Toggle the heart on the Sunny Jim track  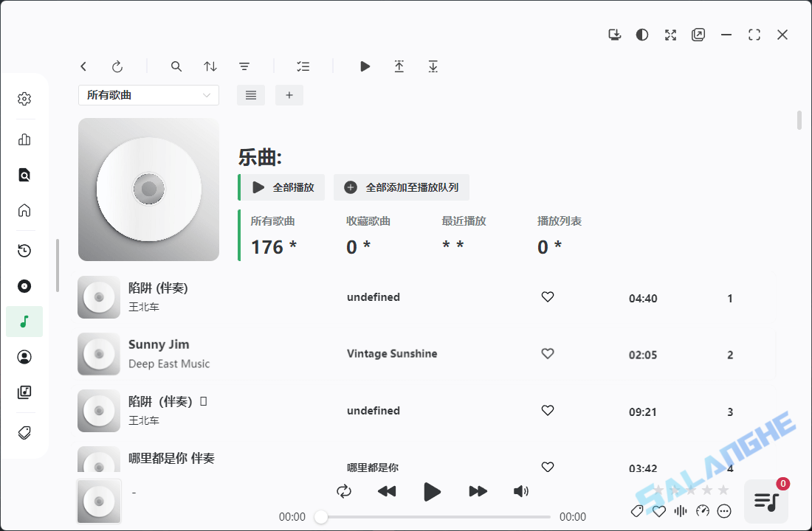pos(547,353)
